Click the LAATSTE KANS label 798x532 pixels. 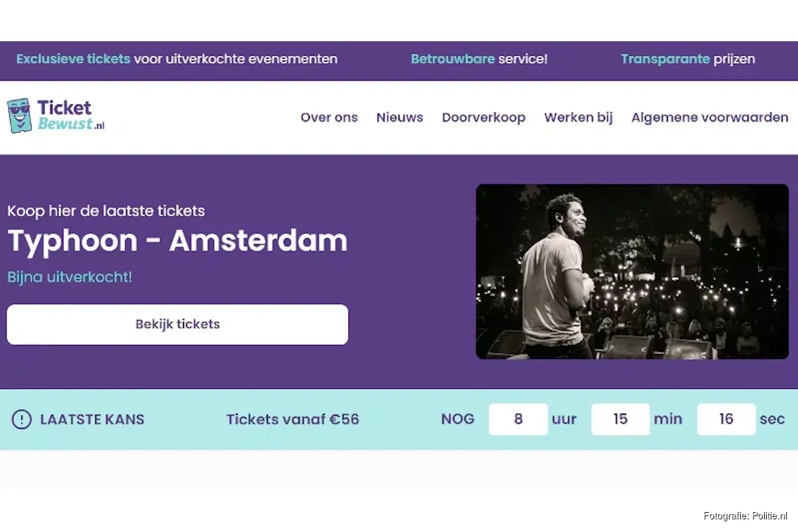[92, 420]
